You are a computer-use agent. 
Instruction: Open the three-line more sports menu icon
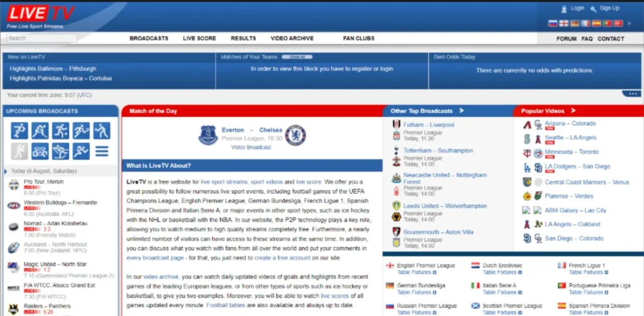coord(101,151)
